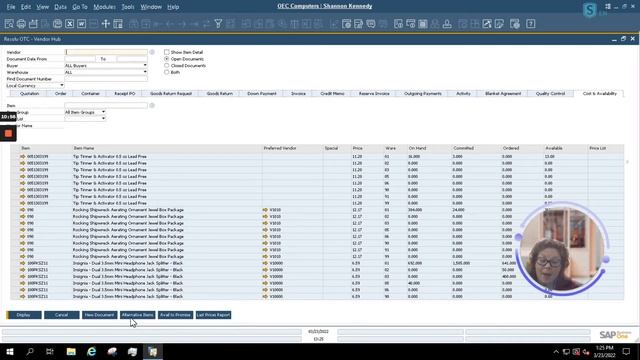Image resolution: width=640 pixels, height=360 pixels.
Task: Open the Go To menu
Action: click(80, 7)
